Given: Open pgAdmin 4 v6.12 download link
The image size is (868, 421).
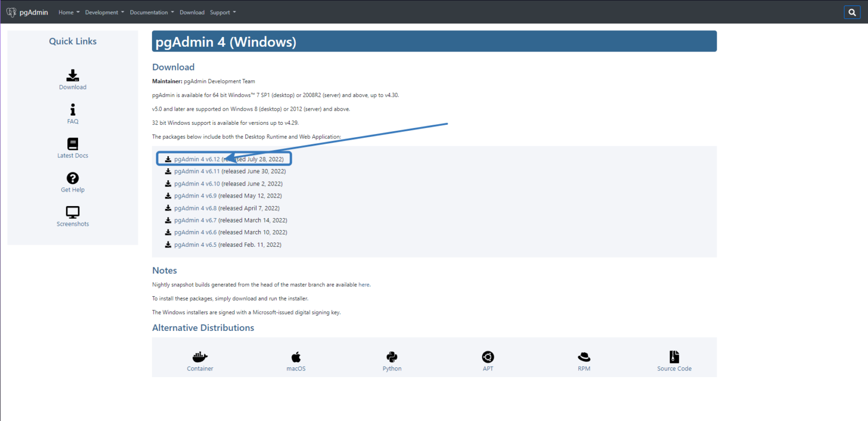Looking at the screenshot, I should click(197, 160).
